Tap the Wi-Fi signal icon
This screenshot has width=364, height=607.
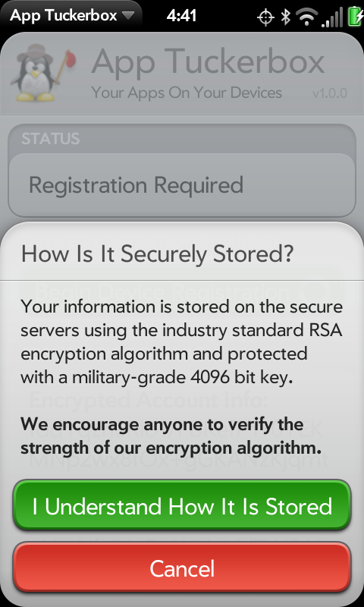click(x=306, y=17)
